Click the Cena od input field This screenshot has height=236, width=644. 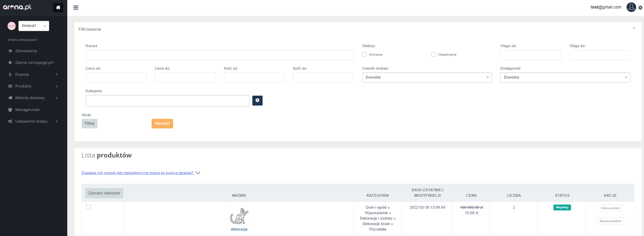click(x=116, y=78)
